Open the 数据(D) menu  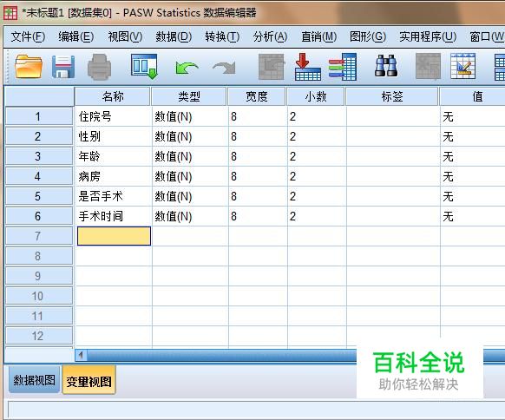tap(174, 36)
